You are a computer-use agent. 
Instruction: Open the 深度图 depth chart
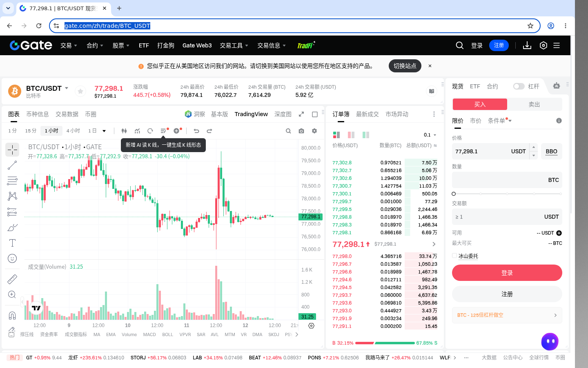click(x=283, y=114)
